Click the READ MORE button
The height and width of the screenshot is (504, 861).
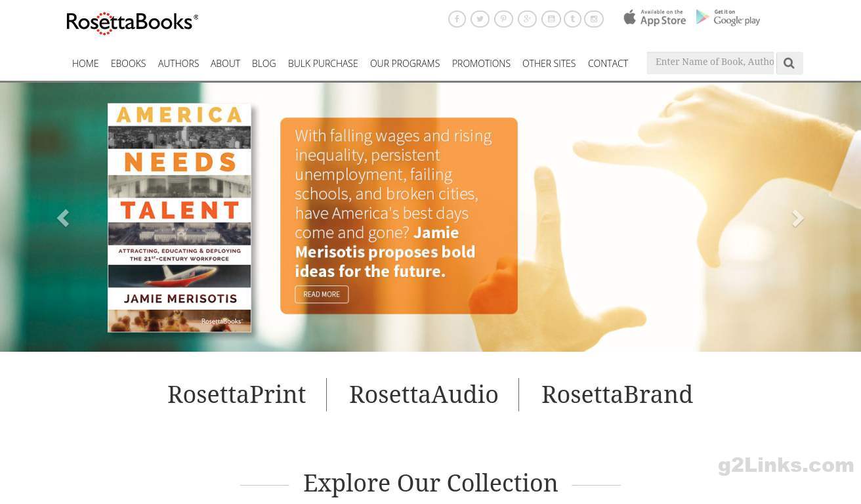(x=322, y=294)
